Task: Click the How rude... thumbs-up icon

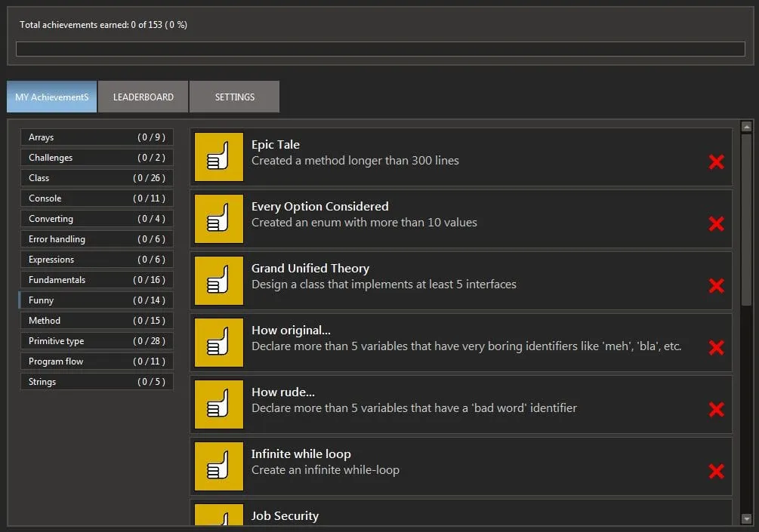Action: pos(219,404)
